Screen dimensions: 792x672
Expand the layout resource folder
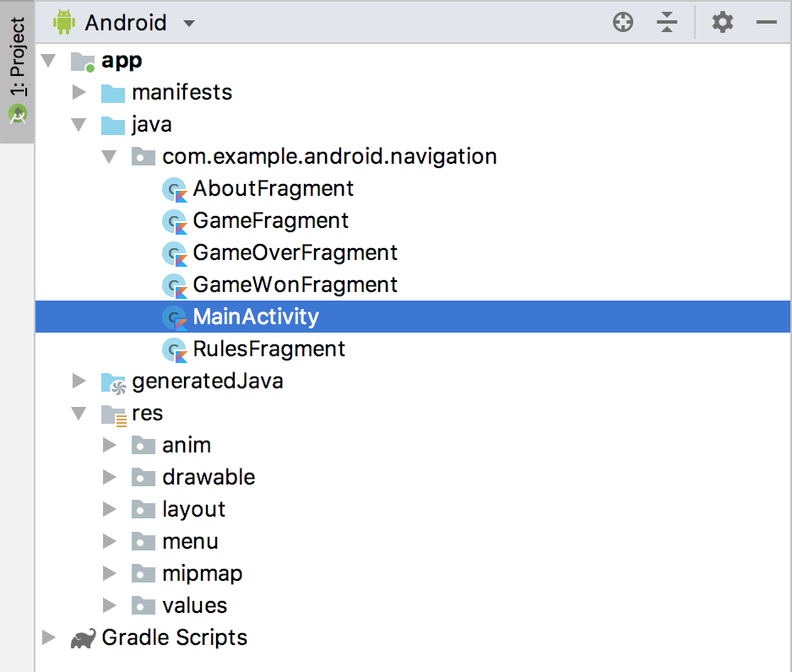pyautogui.click(x=109, y=509)
